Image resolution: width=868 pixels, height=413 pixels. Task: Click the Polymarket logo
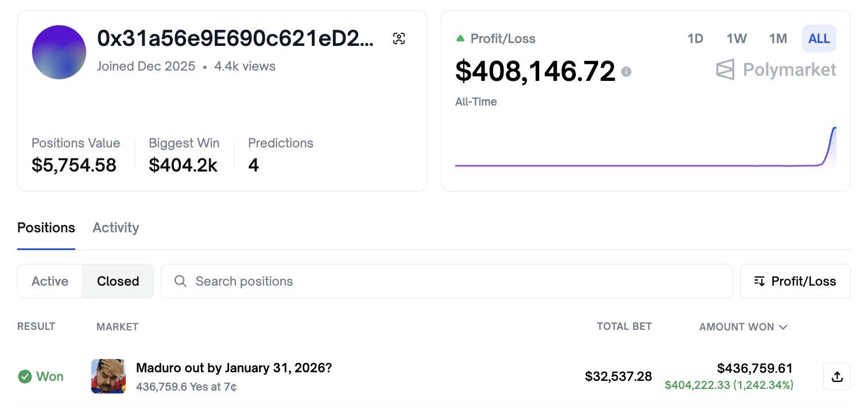(776, 69)
